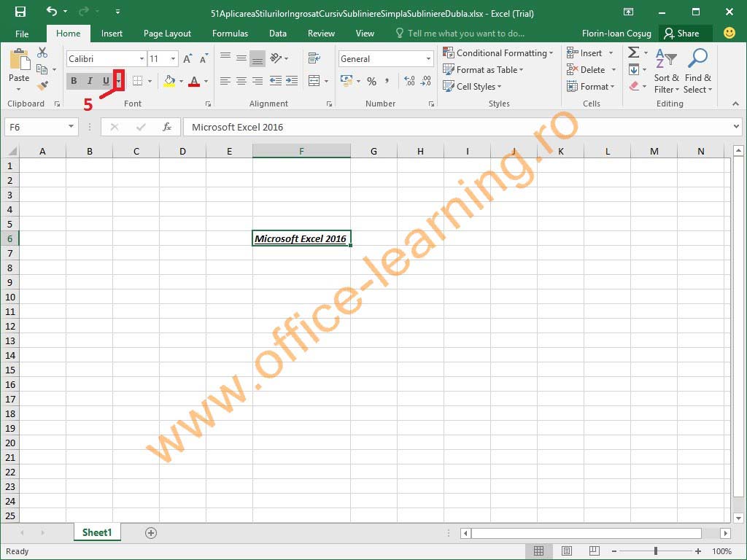Viewport: 747px width, 560px height.
Task: Click the Delete cells button
Action: click(x=591, y=69)
